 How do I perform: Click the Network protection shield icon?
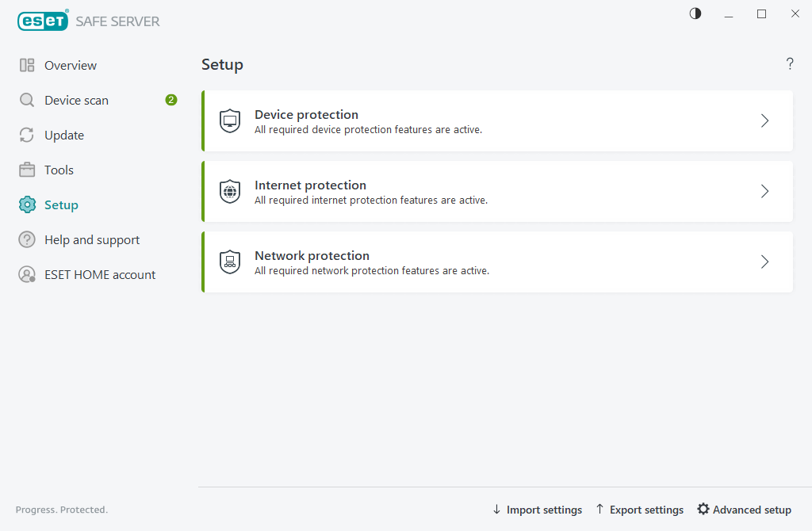230,262
